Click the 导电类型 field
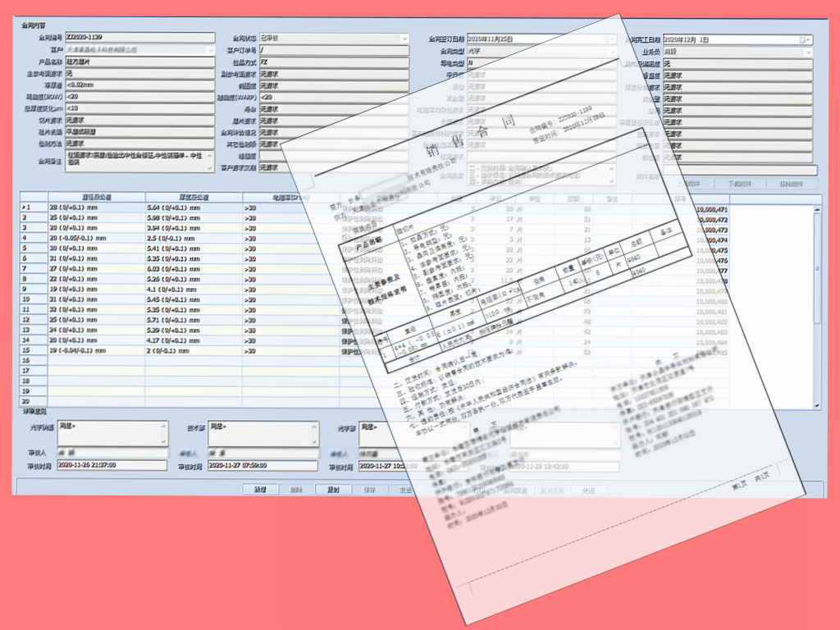840x630 pixels. 541,62
